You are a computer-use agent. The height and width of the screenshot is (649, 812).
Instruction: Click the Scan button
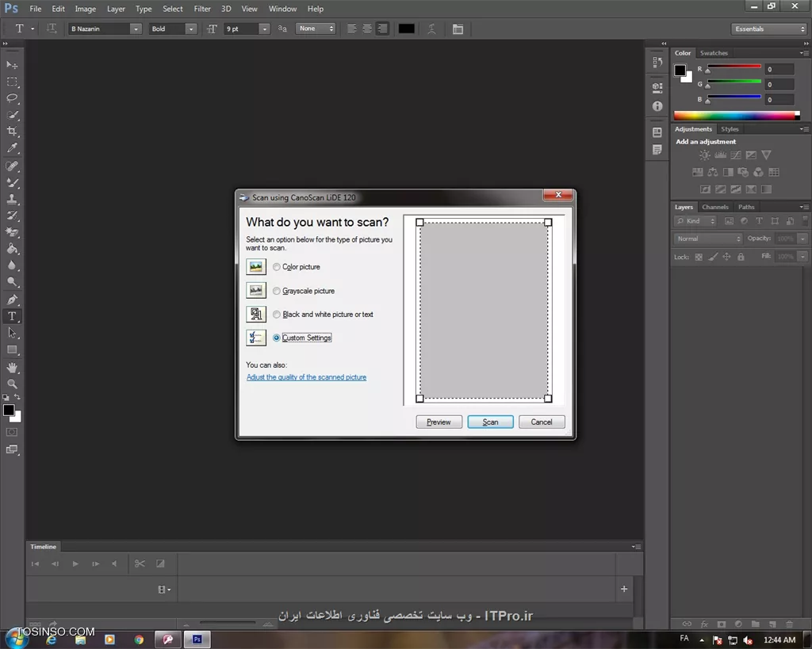pos(490,422)
